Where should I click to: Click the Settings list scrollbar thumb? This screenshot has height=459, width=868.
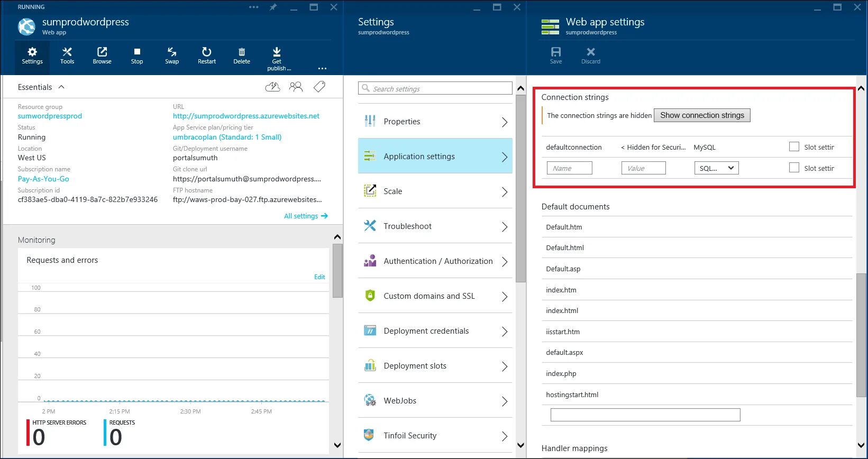tap(520, 188)
